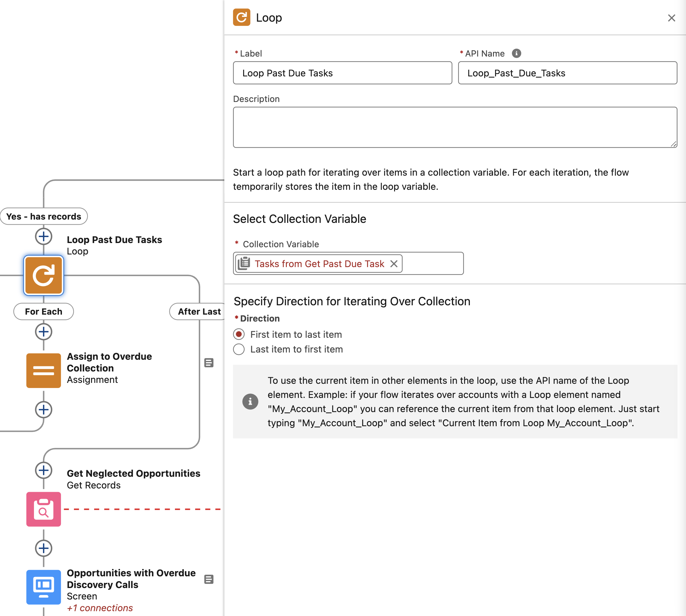Click the Tasks from Get Past Due Task pill text
The image size is (686, 616).
pos(319,264)
